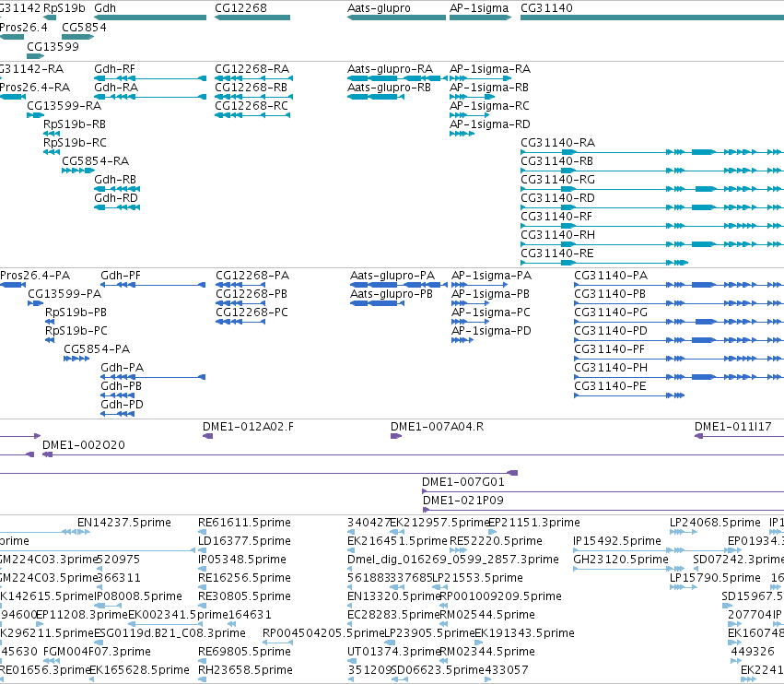Select protein RpS19b-PB
The width and height of the screenshot is (784, 684).
(x=76, y=313)
